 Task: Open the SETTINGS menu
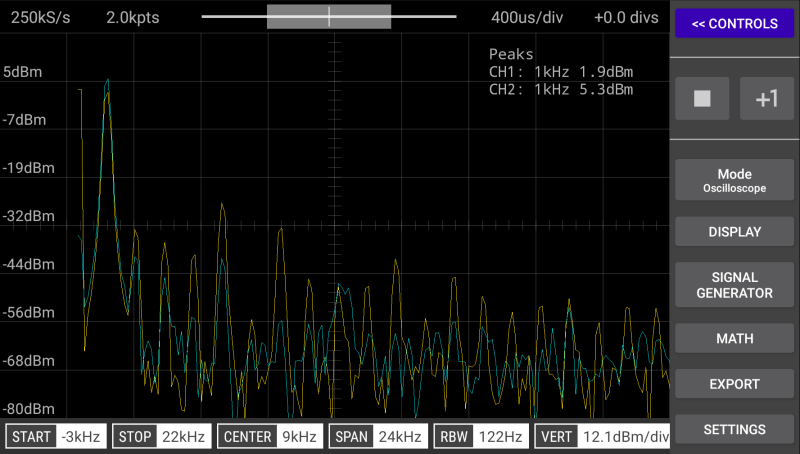click(x=734, y=430)
